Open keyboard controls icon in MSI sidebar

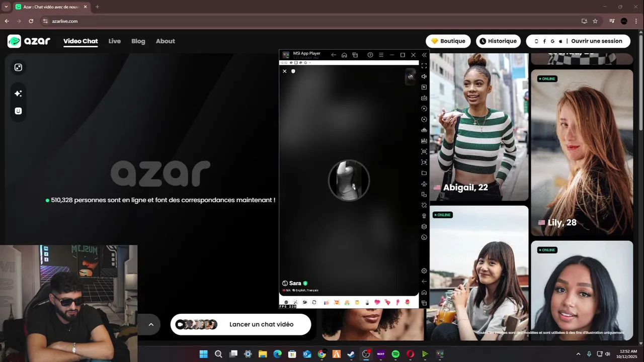tap(424, 98)
